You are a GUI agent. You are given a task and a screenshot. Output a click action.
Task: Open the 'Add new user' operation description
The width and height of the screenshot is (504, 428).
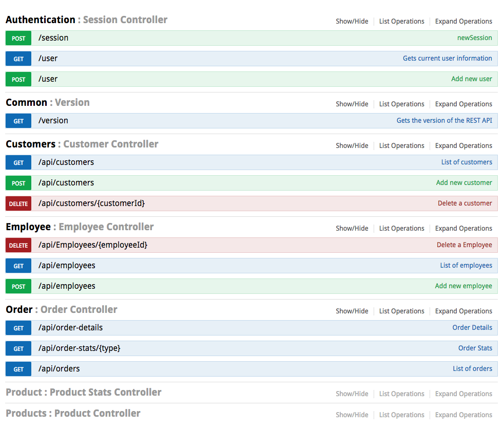pyautogui.click(x=471, y=79)
